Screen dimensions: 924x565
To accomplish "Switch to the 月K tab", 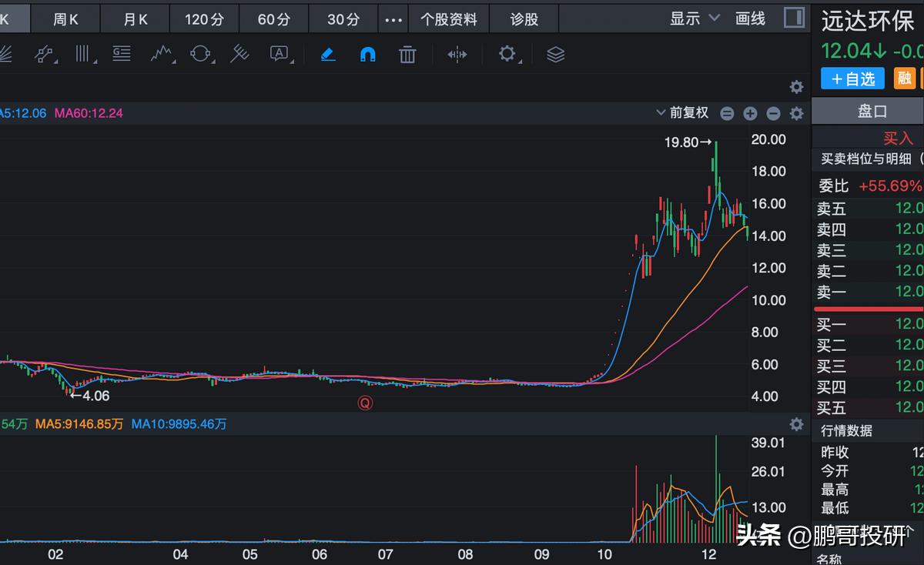I will coord(135,18).
